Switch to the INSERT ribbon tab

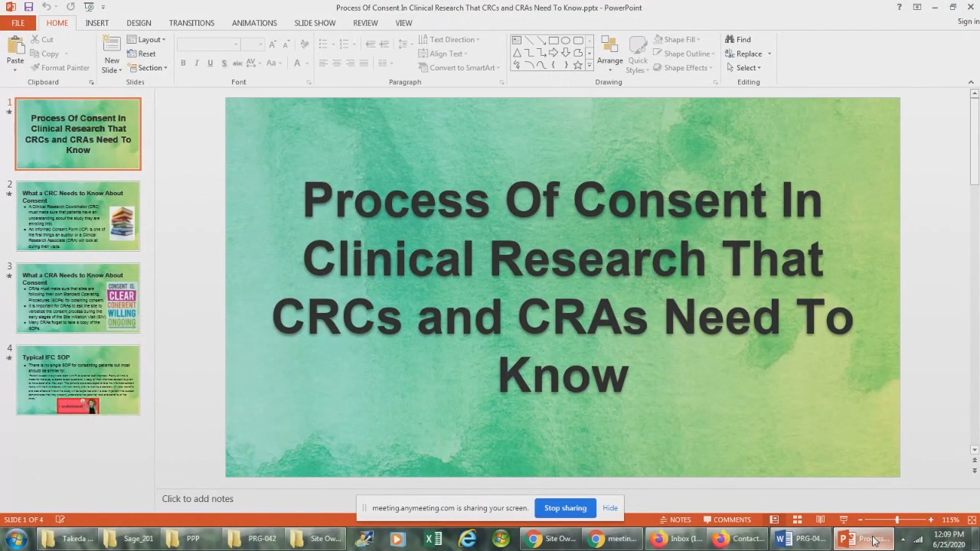pos(97,23)
